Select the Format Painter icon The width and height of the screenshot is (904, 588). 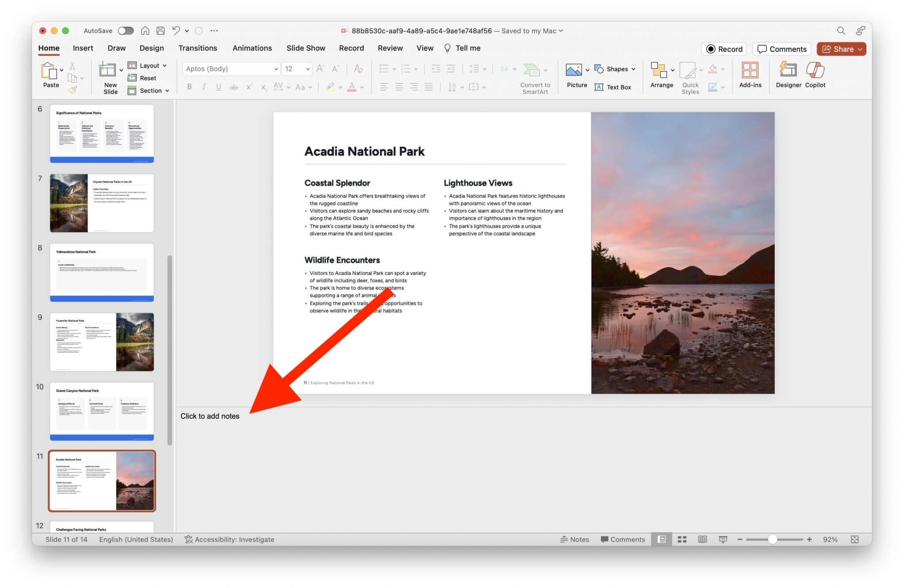coord(73,90)
